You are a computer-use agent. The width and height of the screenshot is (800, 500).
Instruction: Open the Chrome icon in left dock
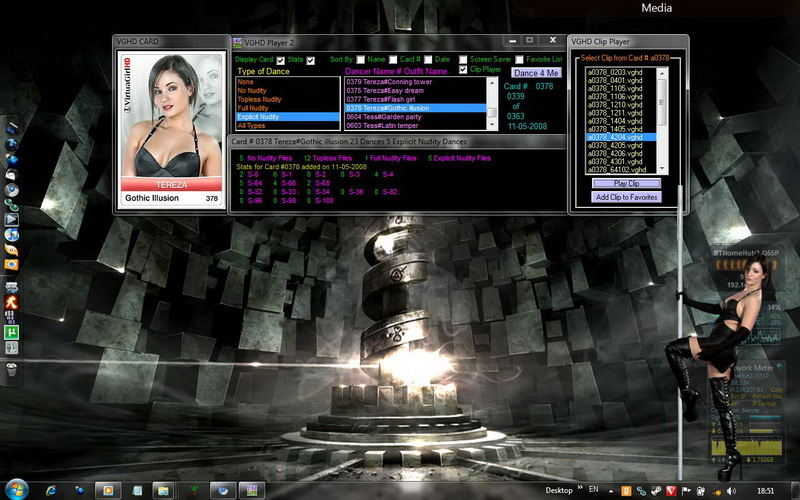[11, 190]
